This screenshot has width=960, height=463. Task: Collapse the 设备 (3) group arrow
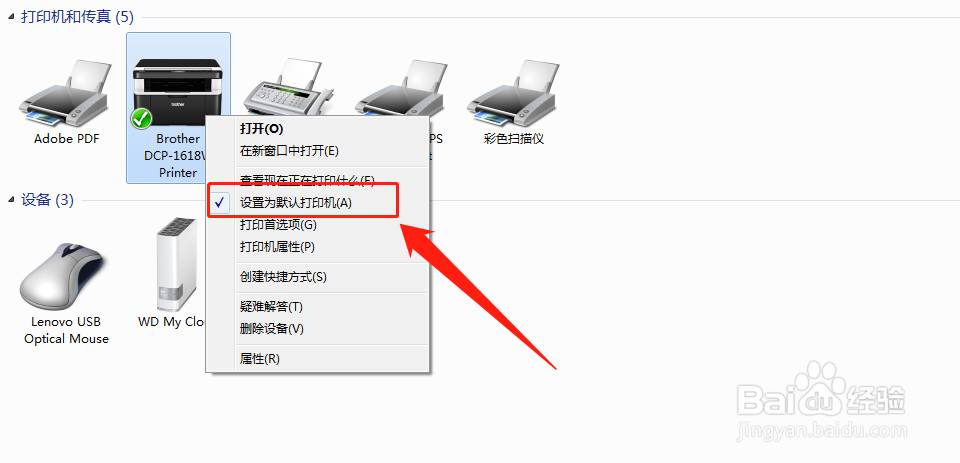12,200
